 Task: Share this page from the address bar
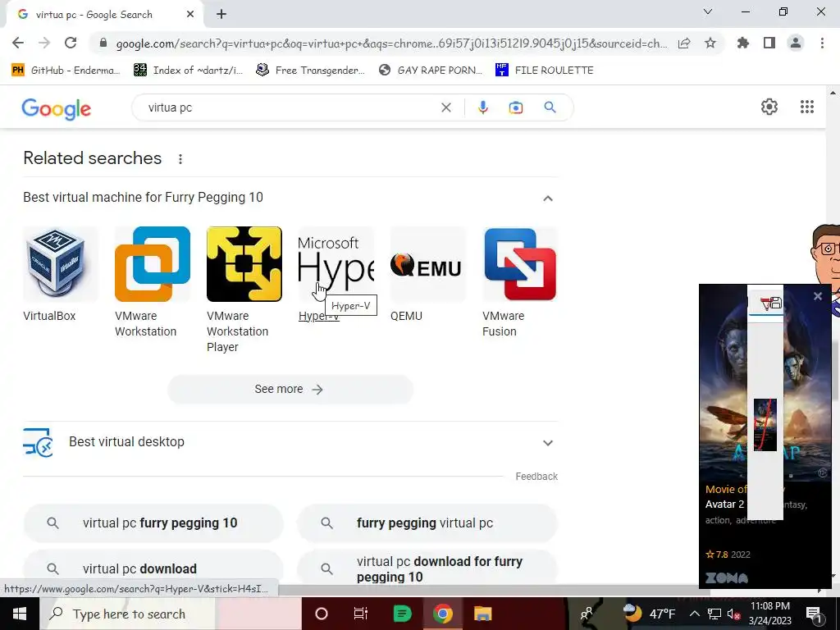click(684, 43)
